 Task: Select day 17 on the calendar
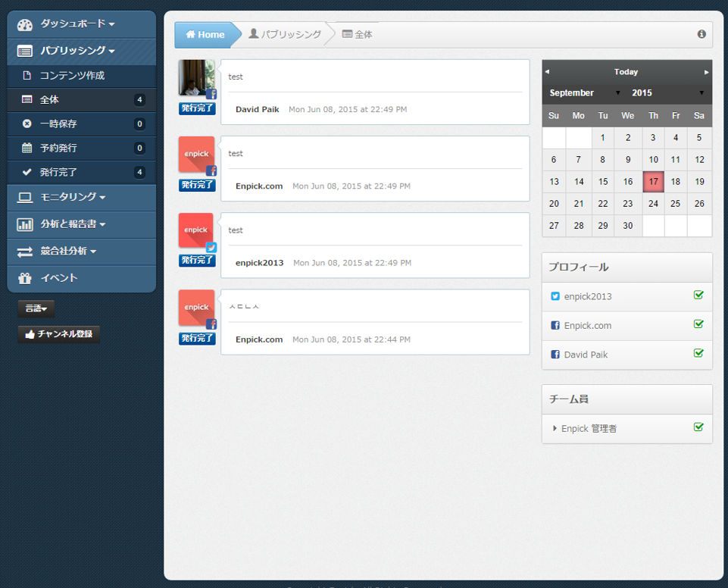point(653,182)
